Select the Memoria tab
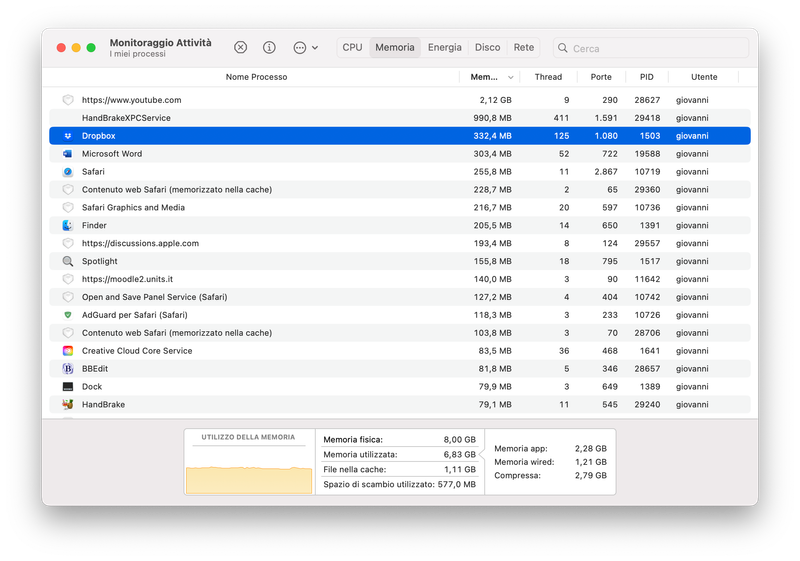This screenshot has width=800, height=561. [395, 47]
